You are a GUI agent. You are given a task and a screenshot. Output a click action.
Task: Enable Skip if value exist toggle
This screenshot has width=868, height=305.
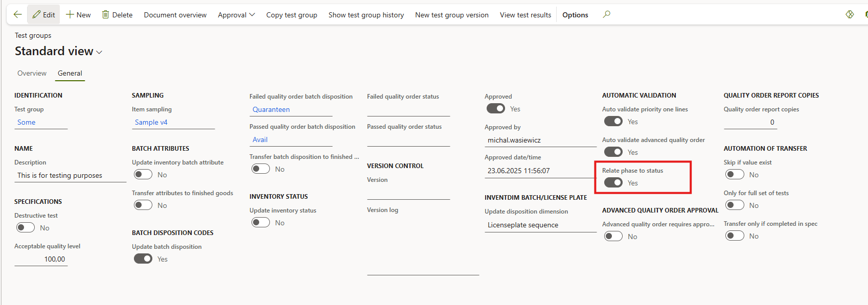coord(735,175)
